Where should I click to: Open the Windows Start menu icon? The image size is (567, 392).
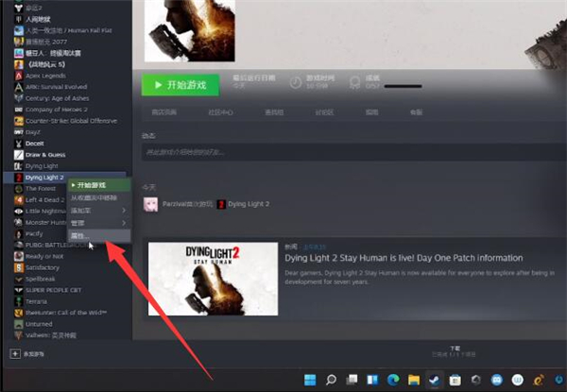pyautogui.click(x=310, y=380)
